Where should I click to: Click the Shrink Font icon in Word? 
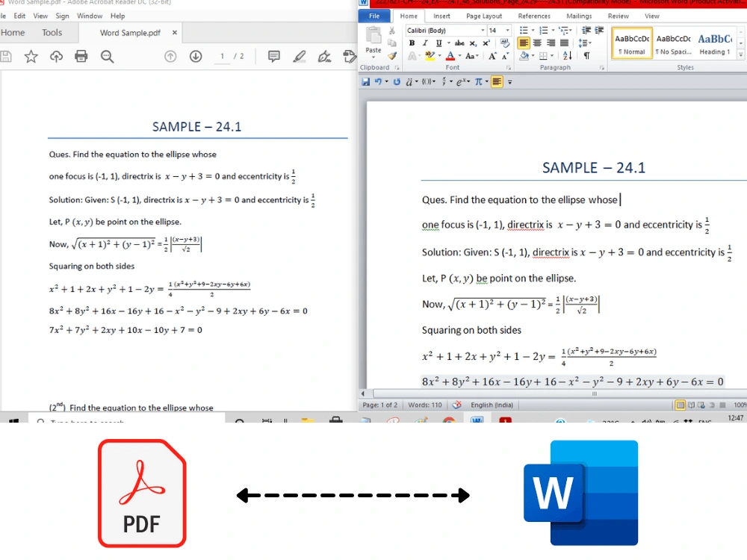tap(505, 56)
